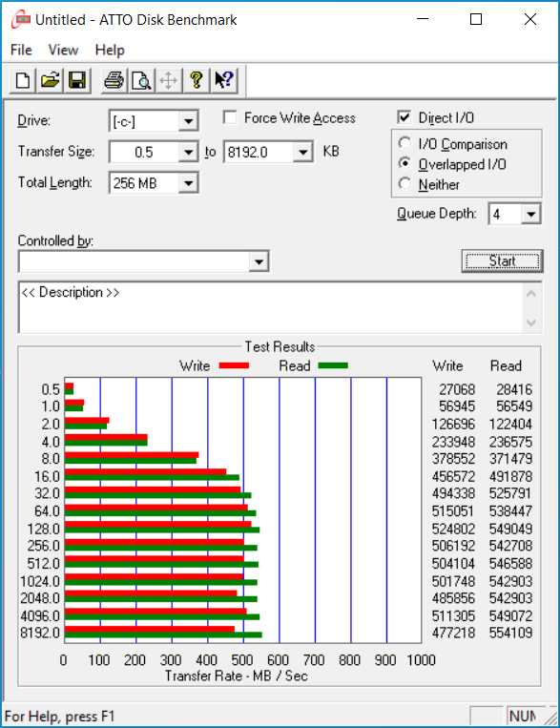Screen dimensions: 560x728
Task: Open the View menu
Action: [x=64, y=51]
